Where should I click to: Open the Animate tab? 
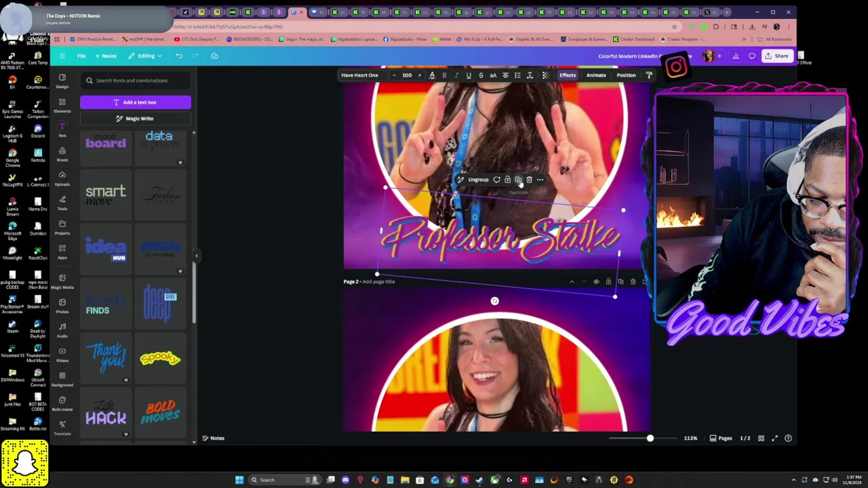[x=596, y=75]
